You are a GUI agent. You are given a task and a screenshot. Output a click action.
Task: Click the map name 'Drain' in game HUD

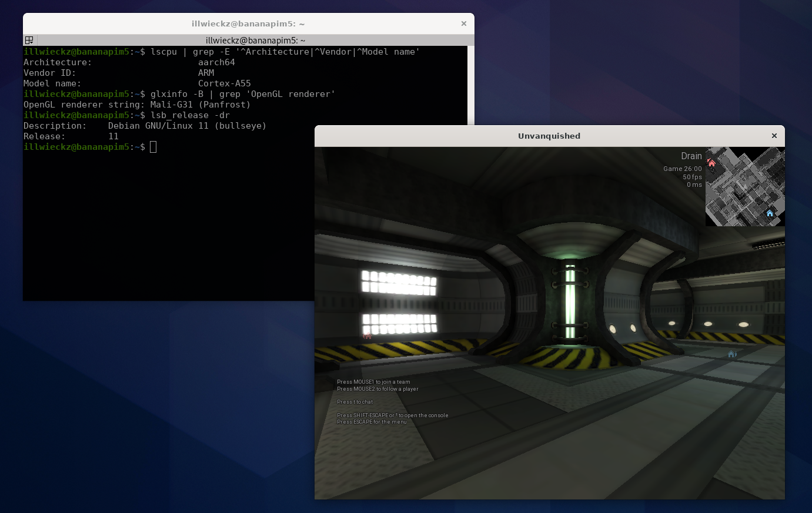pyautogui.click(x=691, y=156)
